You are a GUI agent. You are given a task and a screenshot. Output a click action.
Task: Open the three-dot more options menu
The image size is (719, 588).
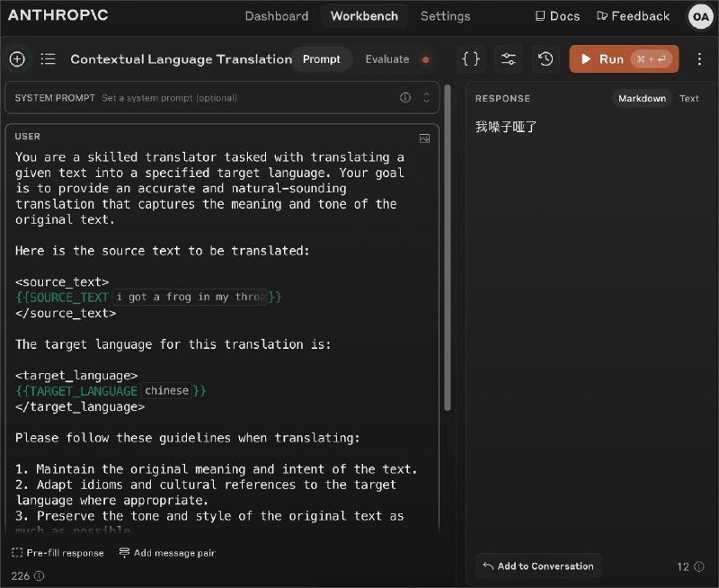coord(699,58)
